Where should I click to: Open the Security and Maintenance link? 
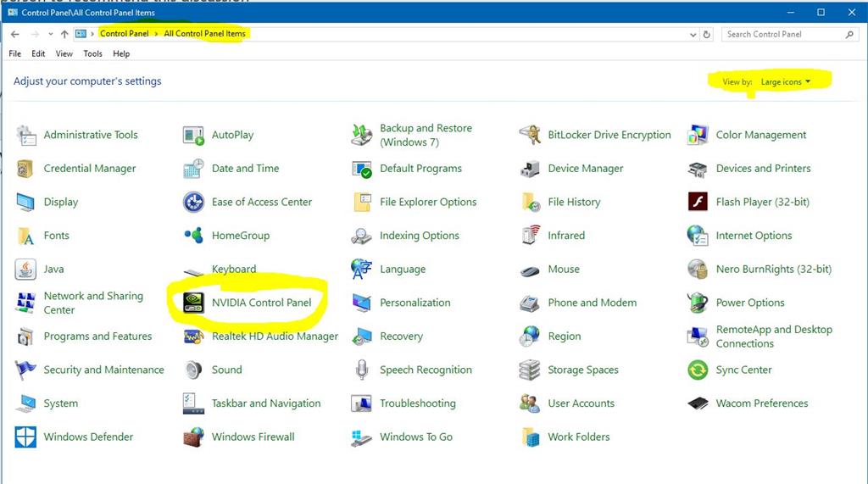103,370
